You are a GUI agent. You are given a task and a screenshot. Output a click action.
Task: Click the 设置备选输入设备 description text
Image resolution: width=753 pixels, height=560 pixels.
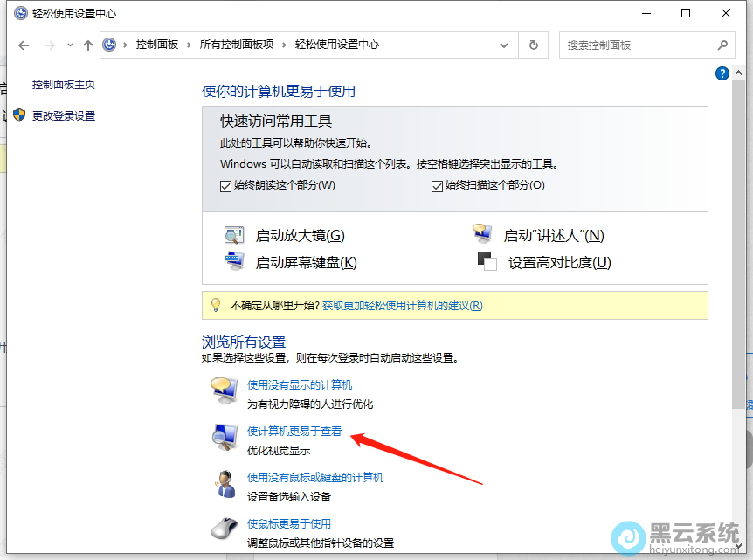(289, 496)
